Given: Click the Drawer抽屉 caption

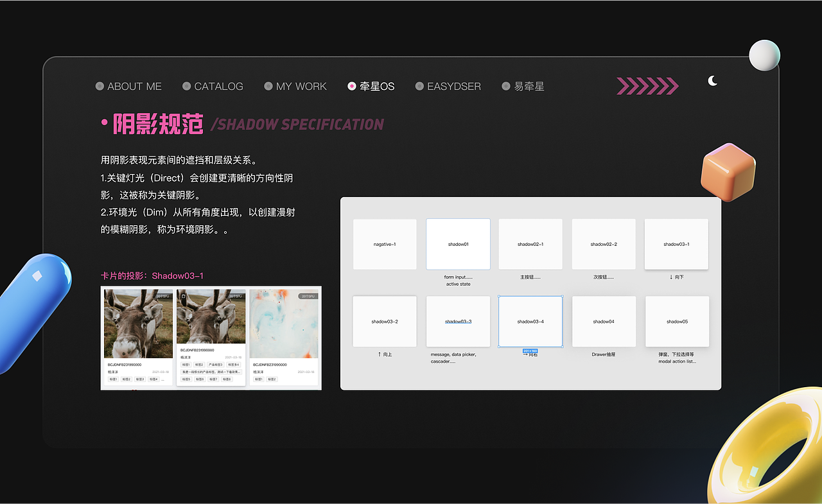Looking at the screenshot, I should click(x=604, y=354).
